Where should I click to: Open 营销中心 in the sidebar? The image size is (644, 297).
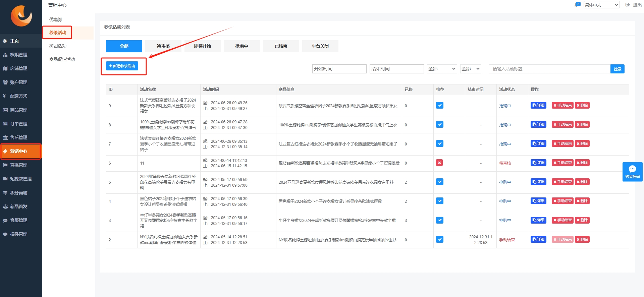pos(21,151)
